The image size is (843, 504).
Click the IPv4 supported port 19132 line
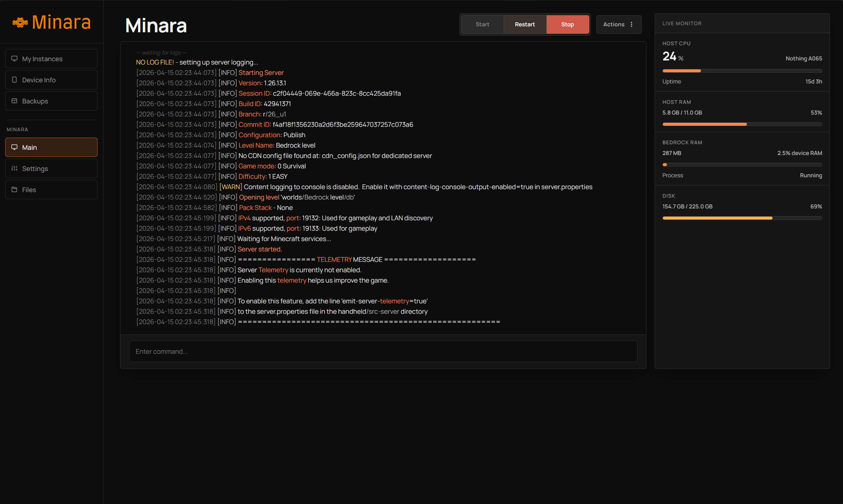point(284,218)
